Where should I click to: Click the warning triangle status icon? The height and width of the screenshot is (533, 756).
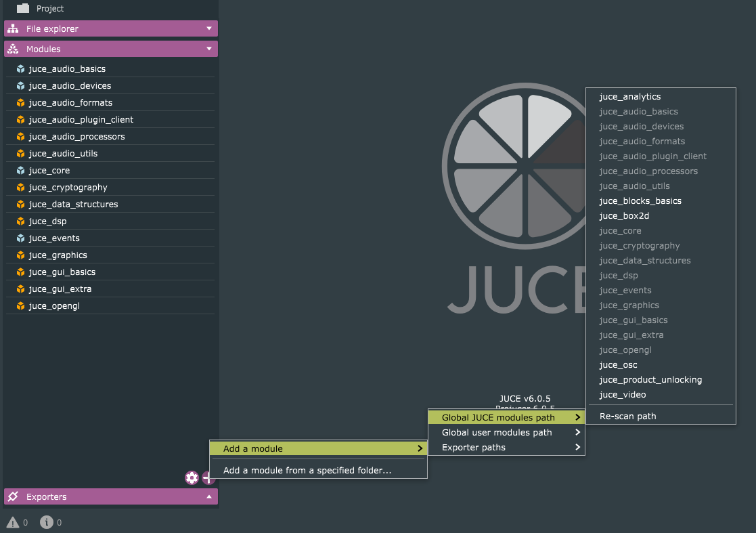point(13,522)
